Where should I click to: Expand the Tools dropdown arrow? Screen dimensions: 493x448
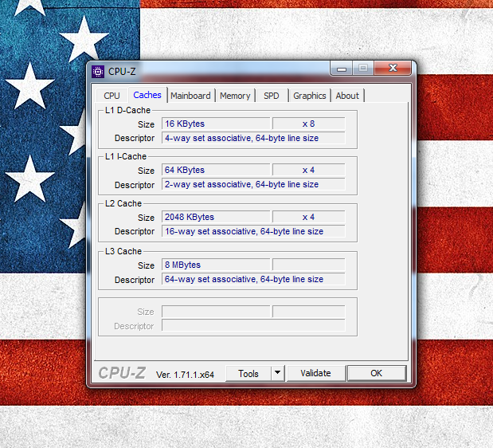[277, 374]
